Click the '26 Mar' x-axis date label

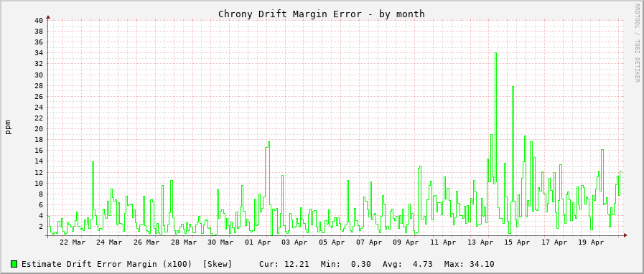(146, 242)
